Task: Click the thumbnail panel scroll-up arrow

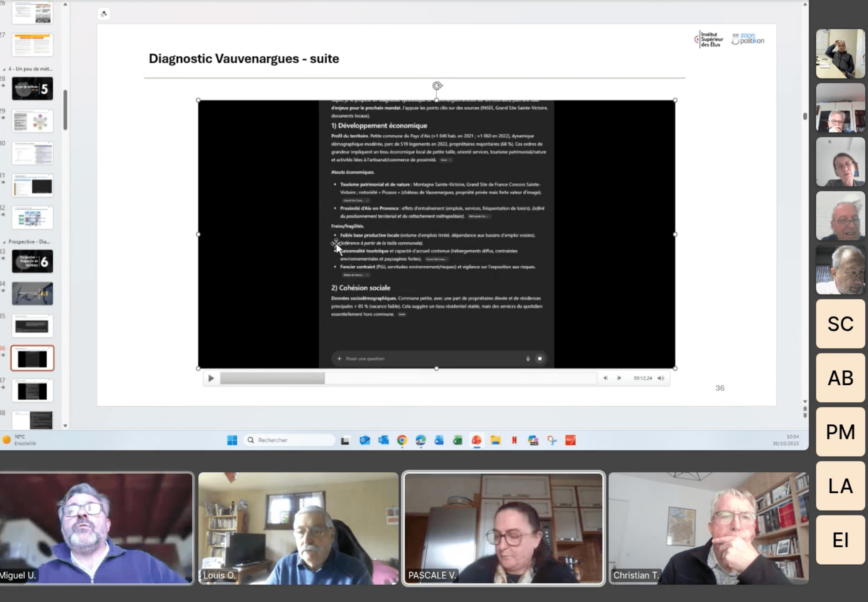Action: [x=65, y=4]
